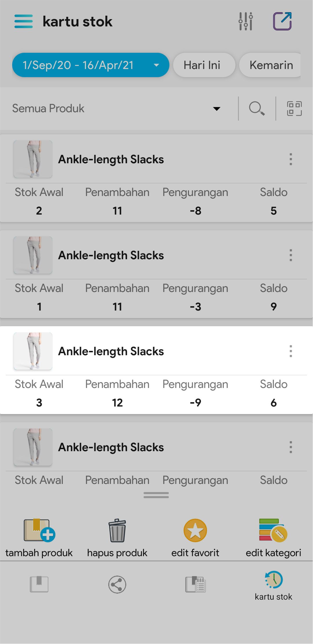313x644 pixels.
Task: Open the book with notes tab
Action: pyautogui.click(x=195, y=584)
